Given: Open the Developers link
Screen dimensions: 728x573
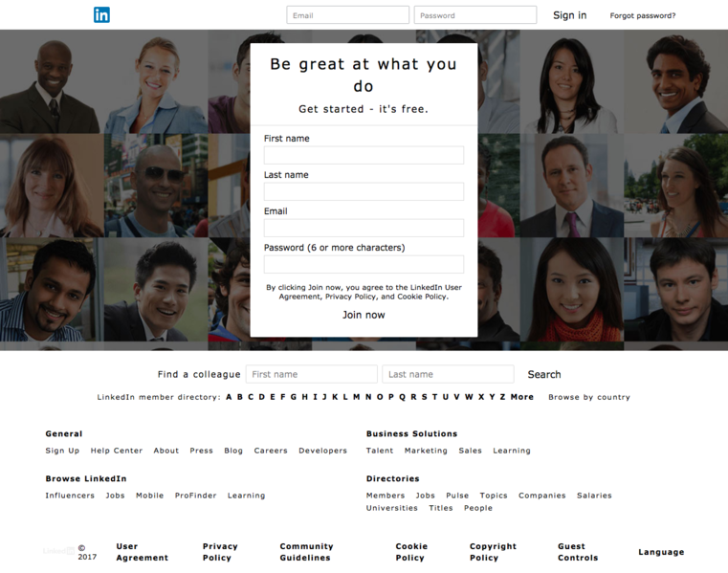Looking at the screenshot, I should 322,451.
